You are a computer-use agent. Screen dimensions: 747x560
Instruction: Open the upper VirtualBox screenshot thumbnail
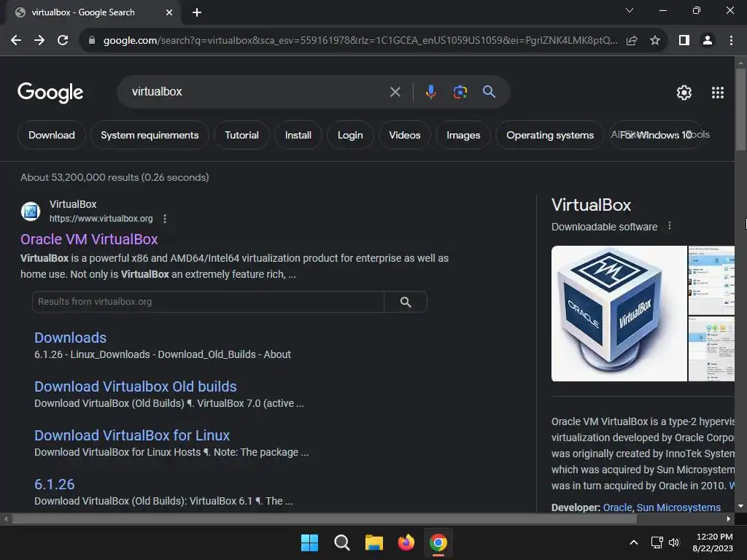[711, 280]
